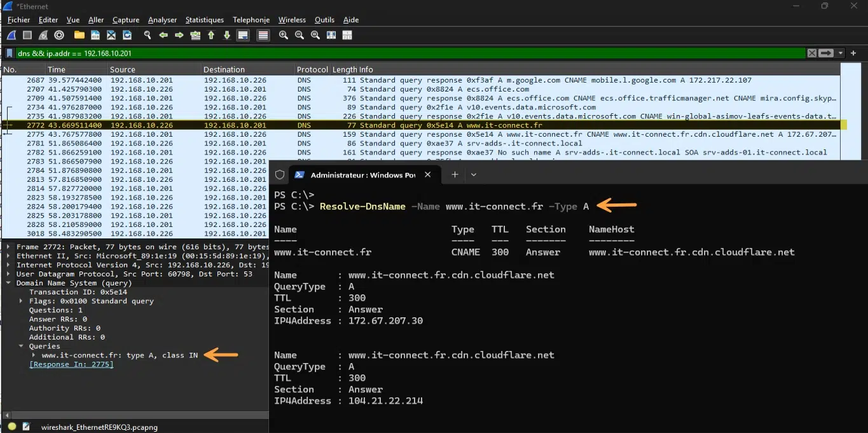Open expert information yellow circle in status bar

11,427
